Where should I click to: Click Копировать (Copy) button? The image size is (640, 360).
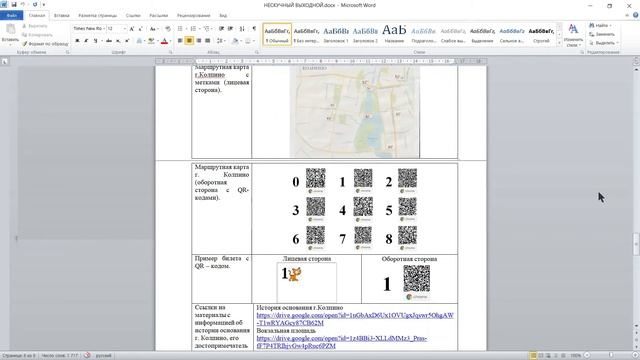coord(37,35)
